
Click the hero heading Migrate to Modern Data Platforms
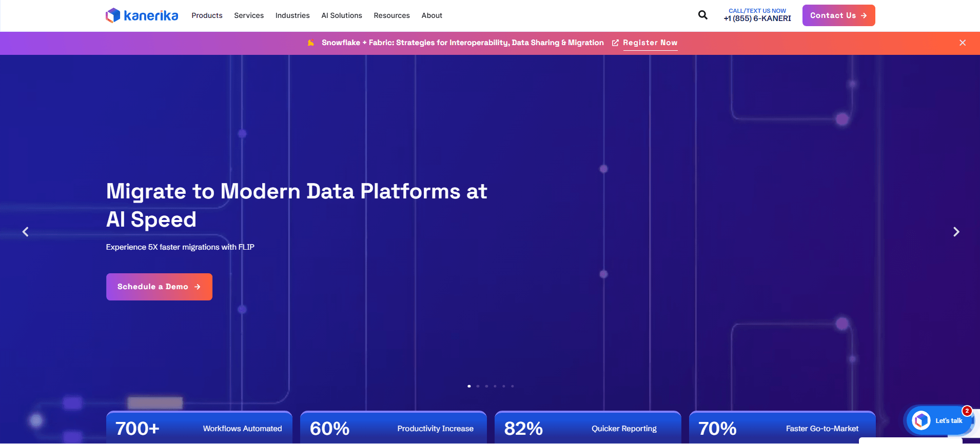click(297, 205)
